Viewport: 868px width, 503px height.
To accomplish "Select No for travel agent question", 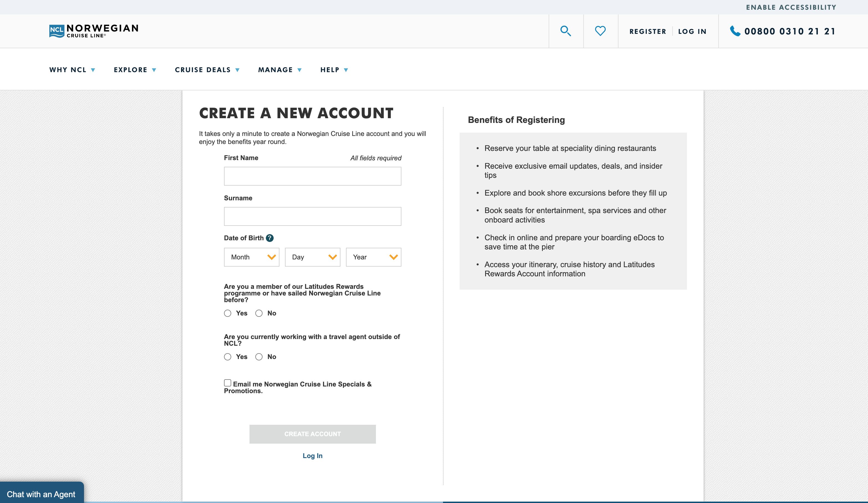I will pos(259,357).
